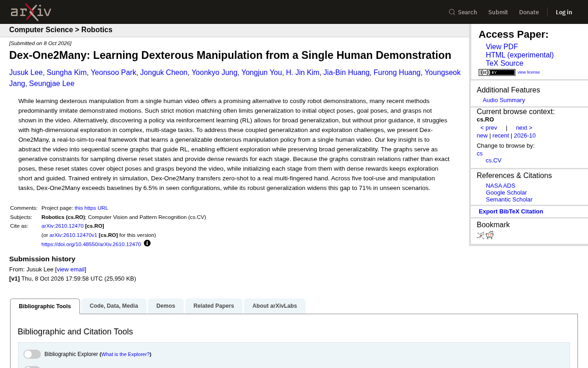The image size is (588, 368).
Task: Bookmark the paper on BibSonomy
Action: point(481,236)
